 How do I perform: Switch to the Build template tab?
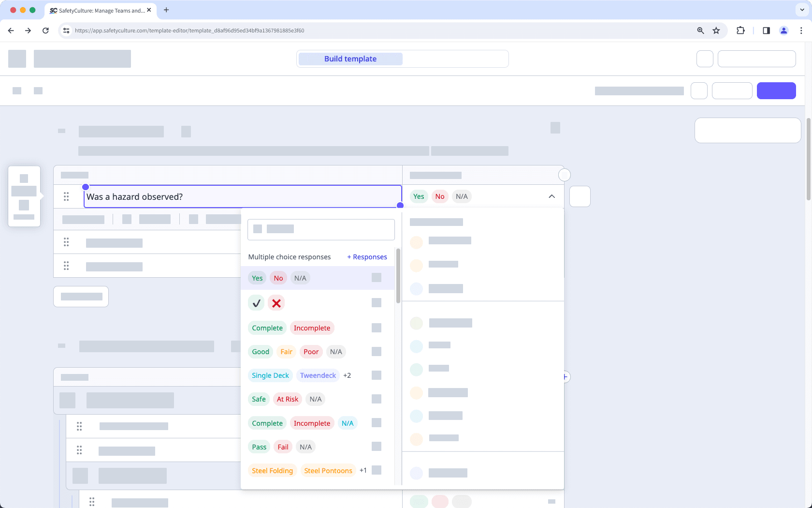[x=350, y=59]
